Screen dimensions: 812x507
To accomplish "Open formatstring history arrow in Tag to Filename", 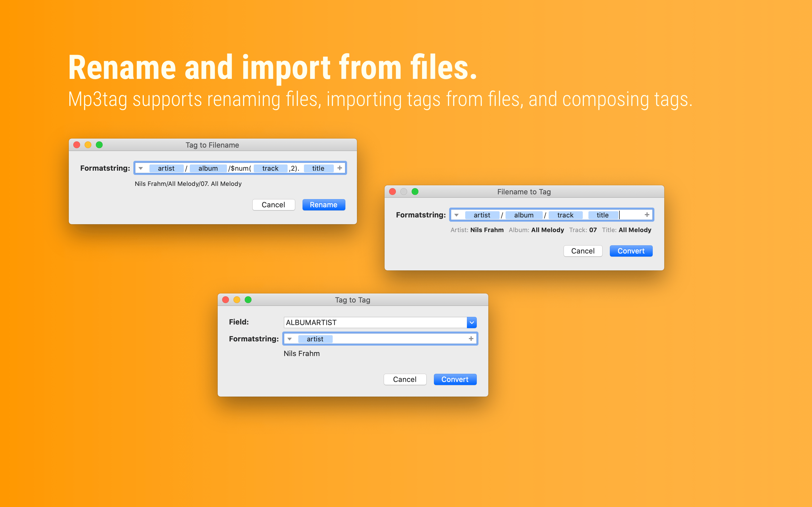I will click(x=141, y=168).
